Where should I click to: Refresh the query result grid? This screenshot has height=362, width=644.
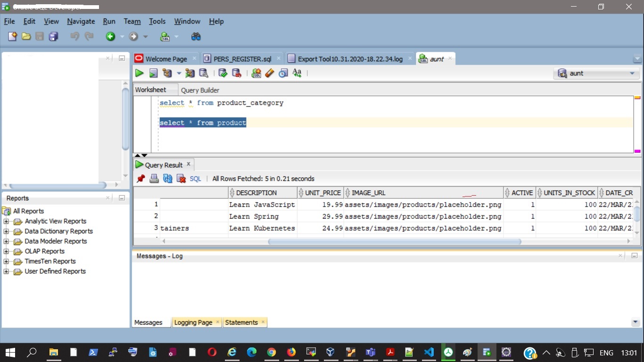coord(167,179)
